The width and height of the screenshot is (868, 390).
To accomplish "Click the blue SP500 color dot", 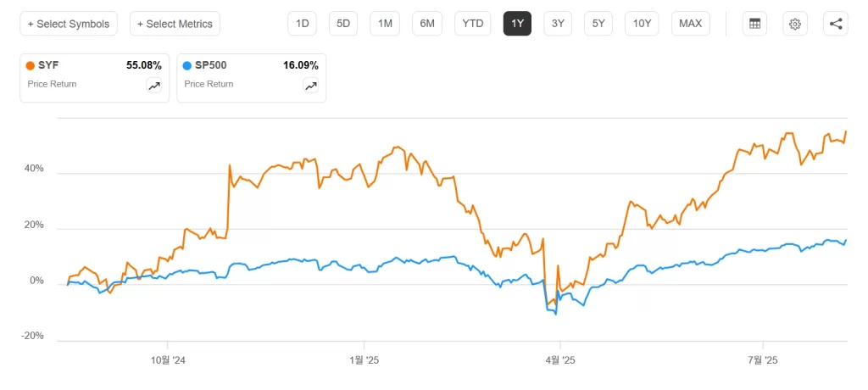I will click(x=188, y=65).
